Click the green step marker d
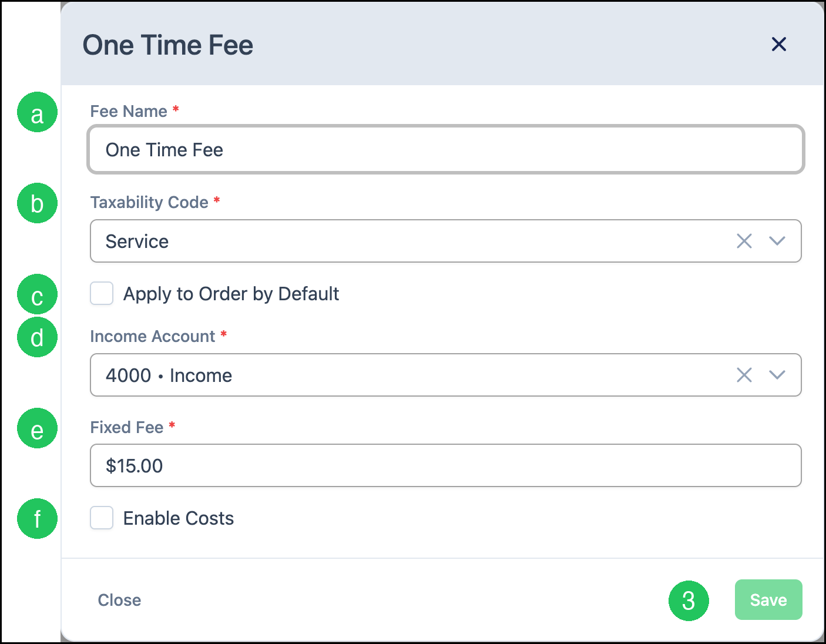Viewport: 826px width, 644px height. tap(37, 337)
